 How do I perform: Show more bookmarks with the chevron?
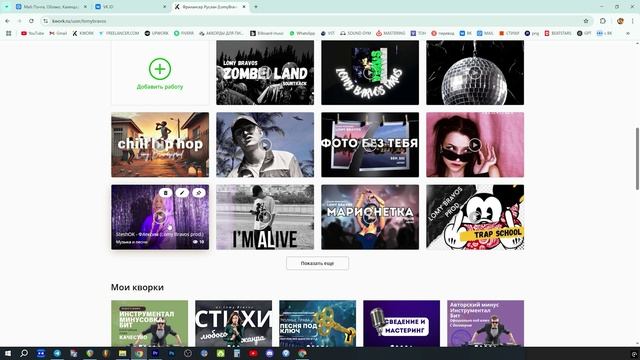coord(628,33)
